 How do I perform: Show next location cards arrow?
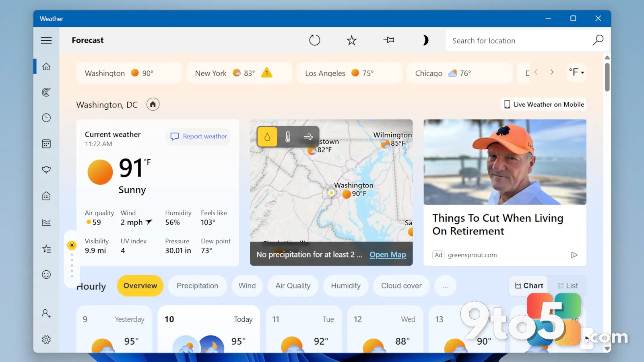point(552,72)
